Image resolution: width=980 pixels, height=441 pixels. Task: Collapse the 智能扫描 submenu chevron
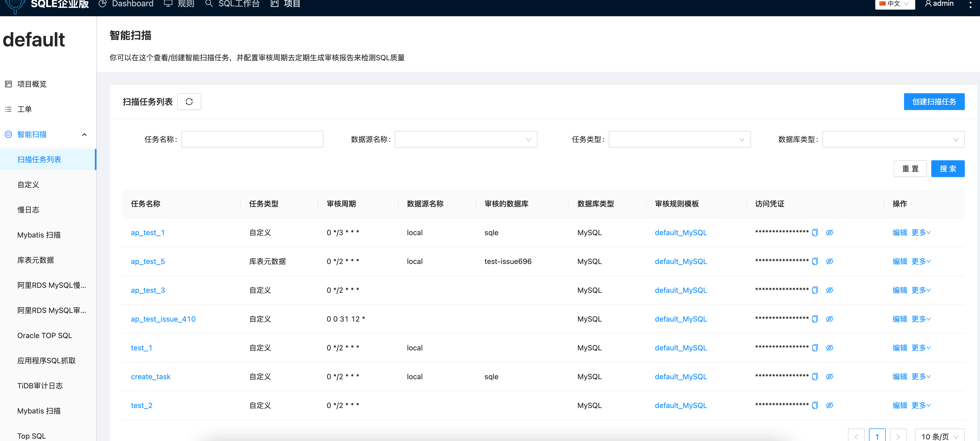[x=84, y=135]
